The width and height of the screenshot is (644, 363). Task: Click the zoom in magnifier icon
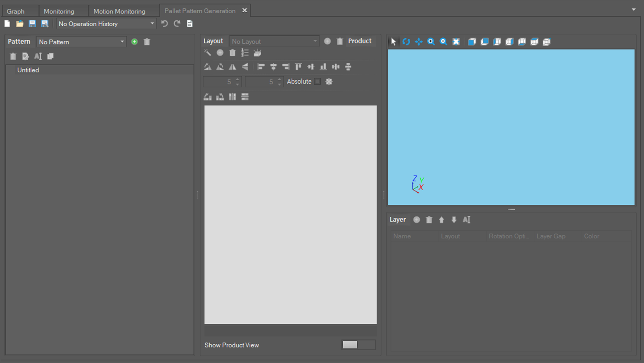431,42
